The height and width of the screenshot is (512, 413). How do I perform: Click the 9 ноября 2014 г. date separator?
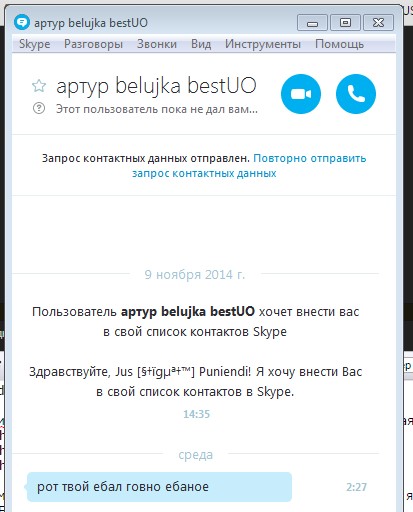(x=195, y=275)
